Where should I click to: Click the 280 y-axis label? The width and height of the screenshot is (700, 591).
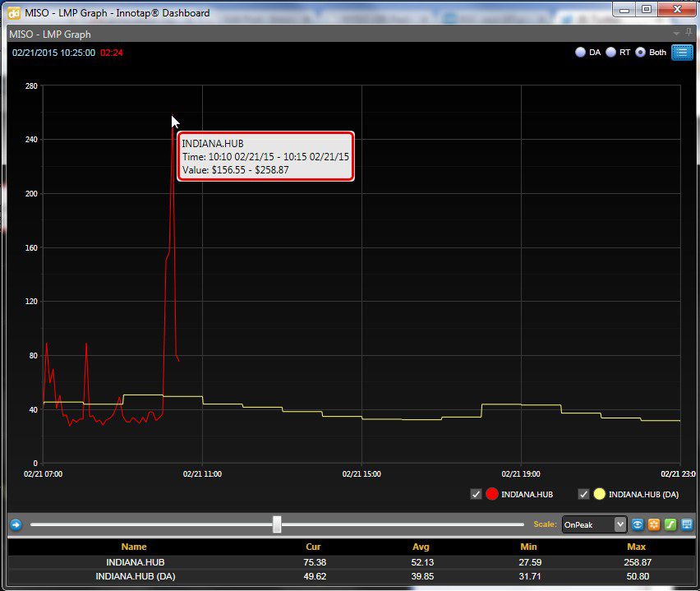(31, 85)
